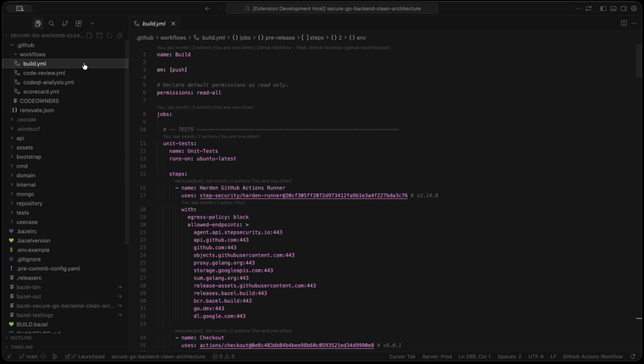
Task: Close the build.yml tab
Action: pyautogui.click(x=173, y=24)
